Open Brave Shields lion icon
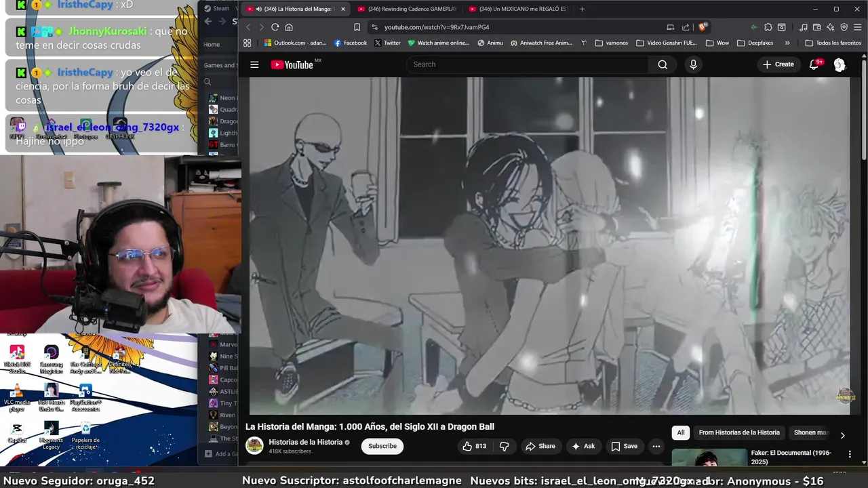 pyautogui.click(x=703, y=27)
